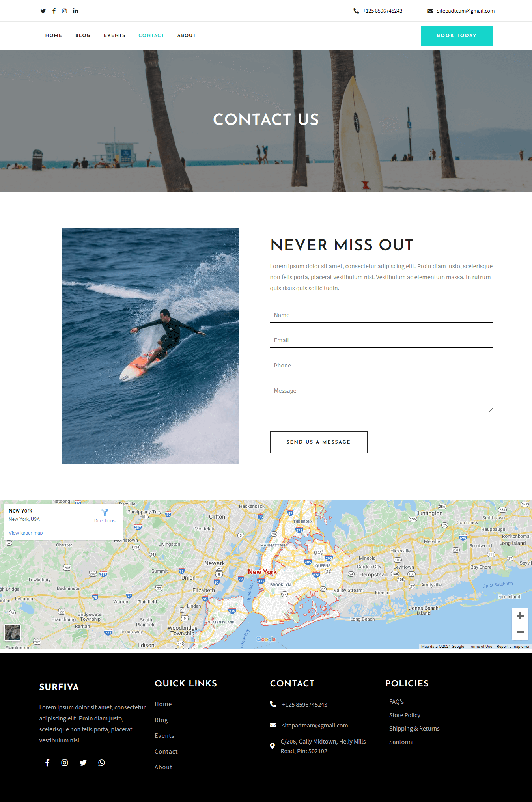Open the Blog menu item
The height and width of the screenshot is (802, 532).
83,35
